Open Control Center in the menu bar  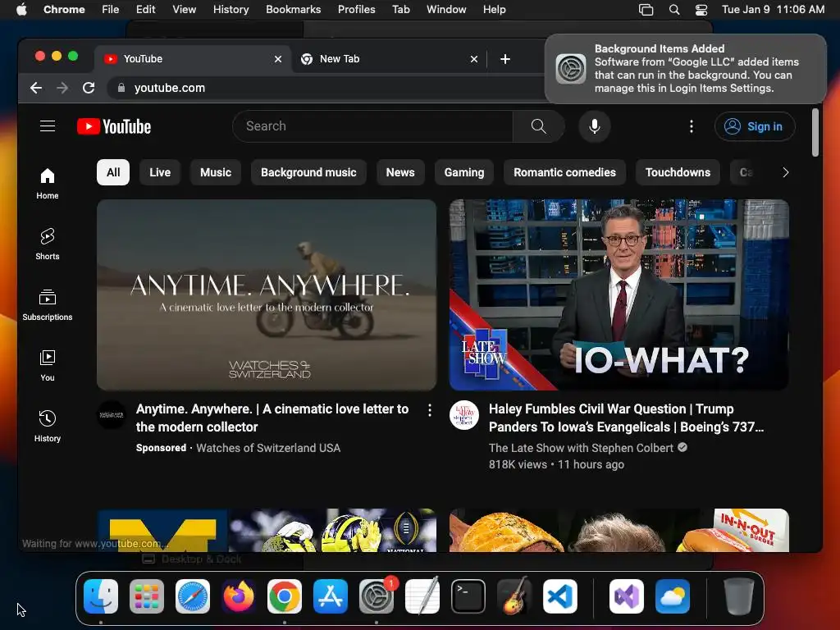[x=701, y=10]
